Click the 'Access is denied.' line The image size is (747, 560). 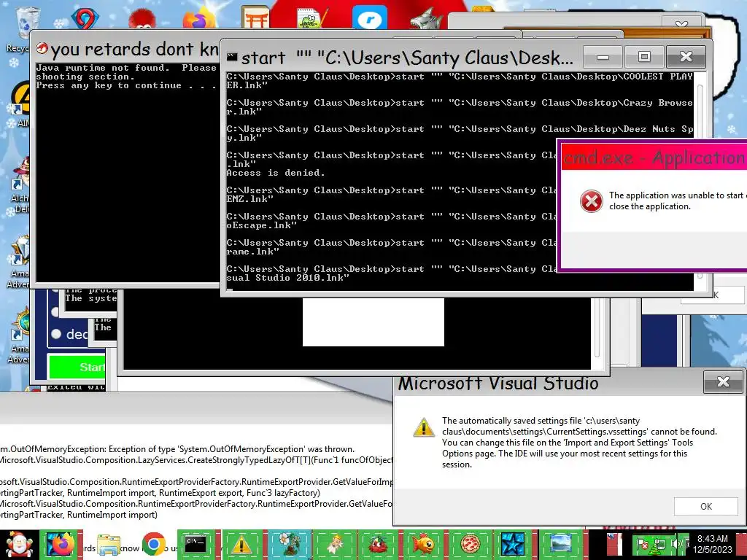point(275,173)
